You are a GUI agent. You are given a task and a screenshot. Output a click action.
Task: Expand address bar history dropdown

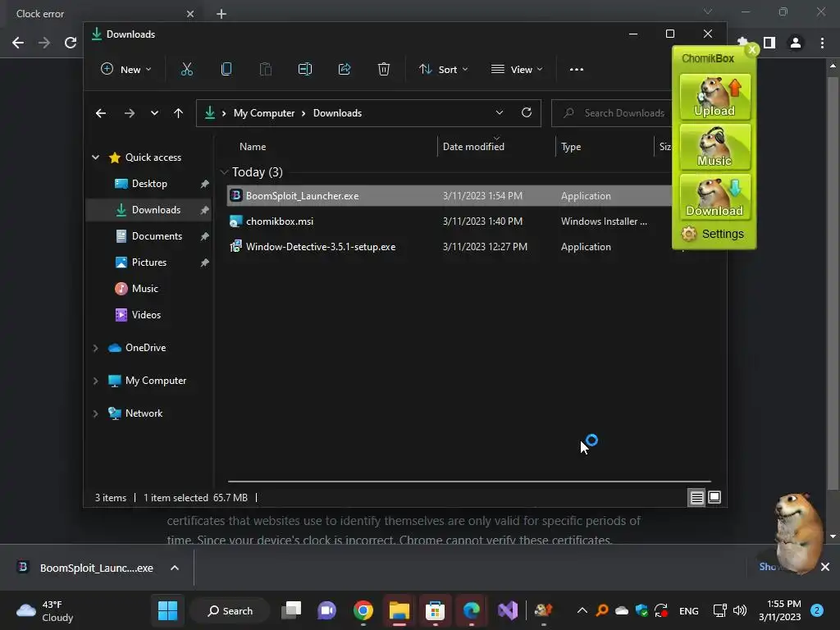coord(500,112)
